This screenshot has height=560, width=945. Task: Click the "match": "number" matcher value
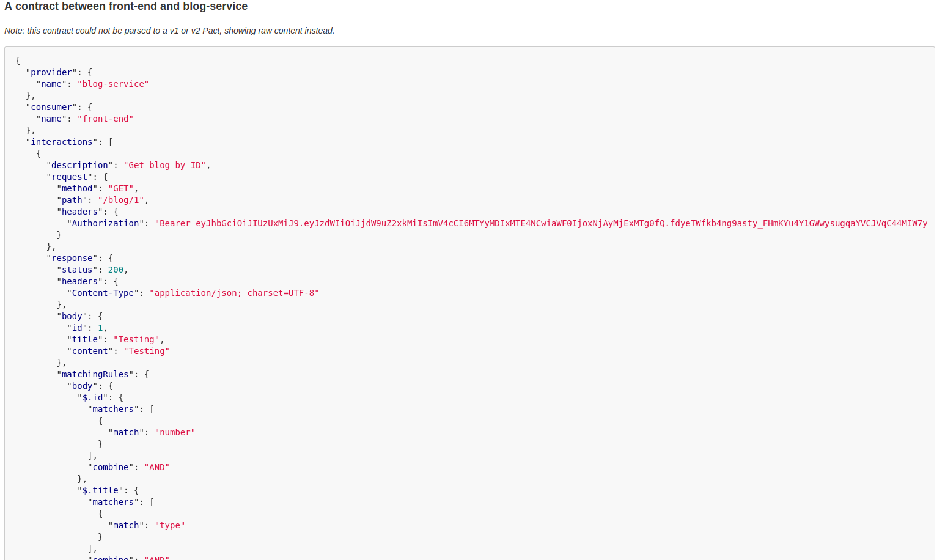[x=175, y=432]
